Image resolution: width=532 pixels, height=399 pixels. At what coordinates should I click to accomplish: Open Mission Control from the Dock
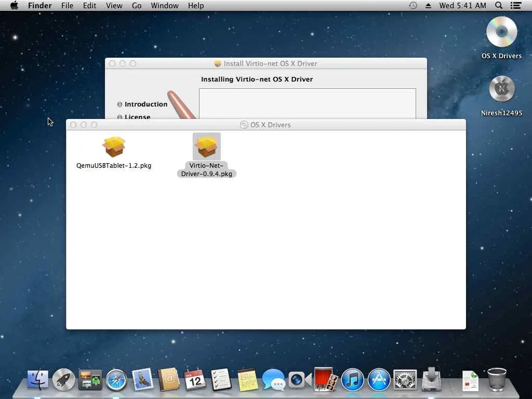pyautogui.click(x=90, y=379)
